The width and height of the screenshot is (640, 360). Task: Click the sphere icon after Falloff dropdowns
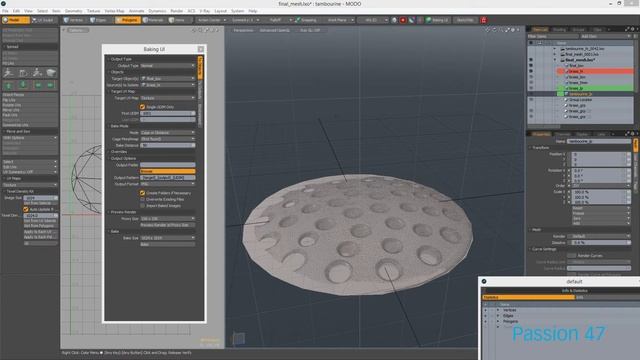[394, 20]
